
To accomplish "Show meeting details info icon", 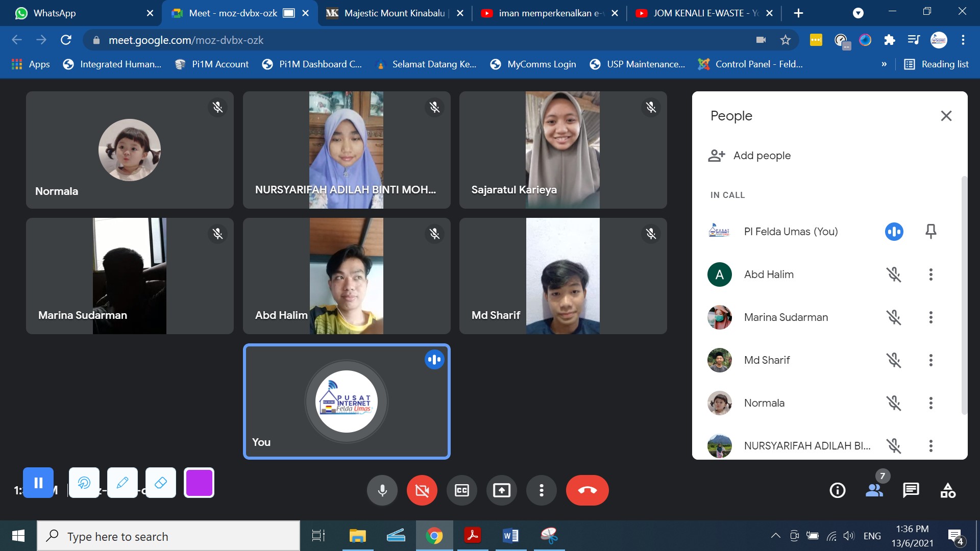I will pos(837,490).
